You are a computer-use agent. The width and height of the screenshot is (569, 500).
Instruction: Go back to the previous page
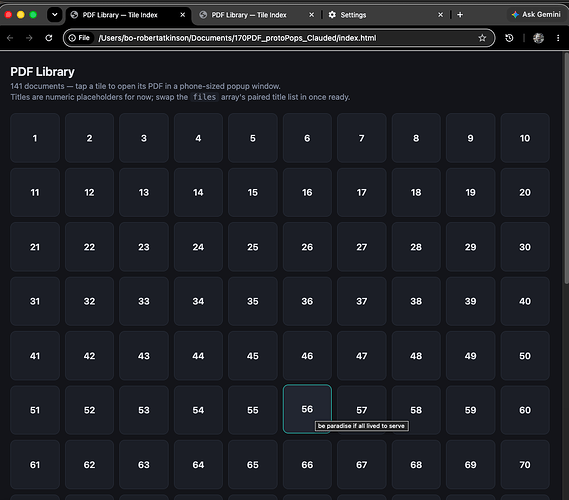10,38
